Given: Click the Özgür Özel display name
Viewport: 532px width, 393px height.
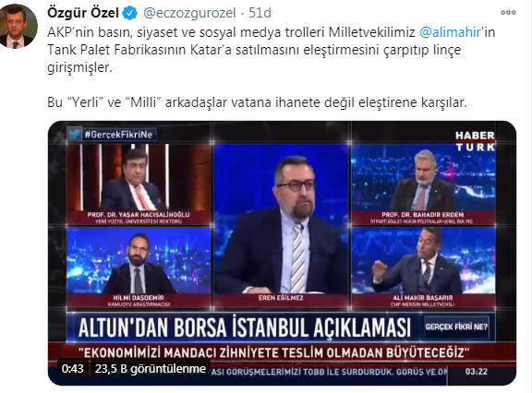Looking at the screenshot, I should [x=83, y=13].
